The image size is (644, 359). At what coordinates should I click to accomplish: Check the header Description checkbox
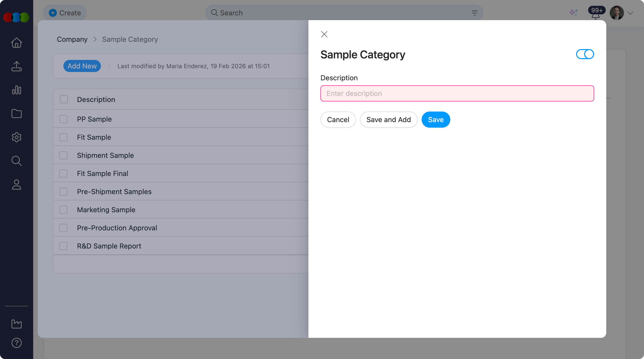coord(63,99)
